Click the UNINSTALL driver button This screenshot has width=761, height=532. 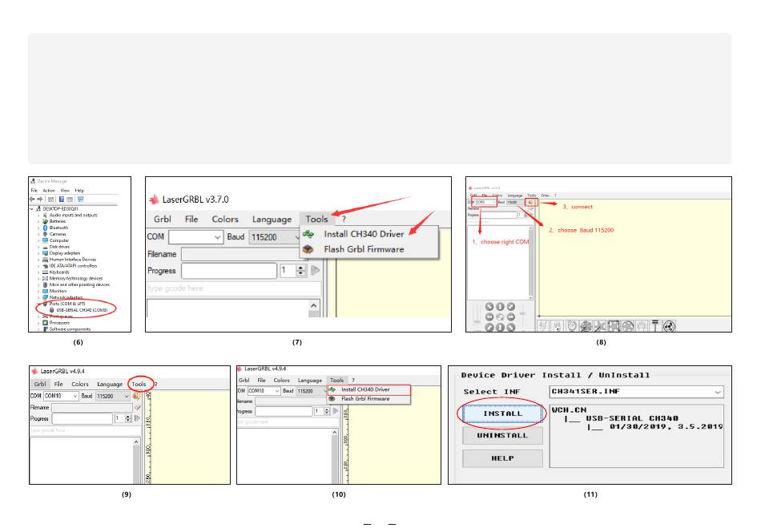click(x=503, y=435)
